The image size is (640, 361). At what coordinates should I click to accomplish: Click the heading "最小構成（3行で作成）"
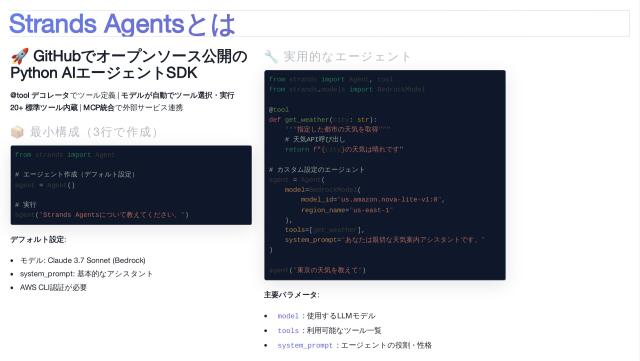[x=94, y=132]
